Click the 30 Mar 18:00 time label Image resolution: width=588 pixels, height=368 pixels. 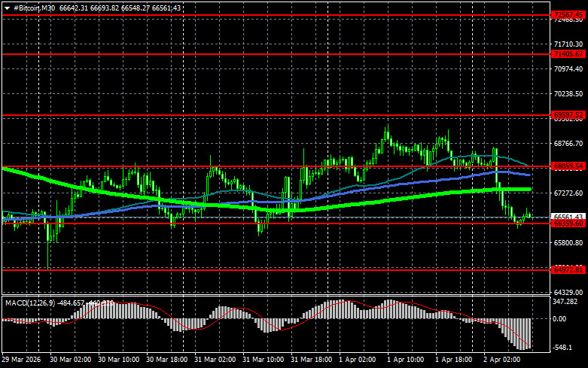(166, 360)
